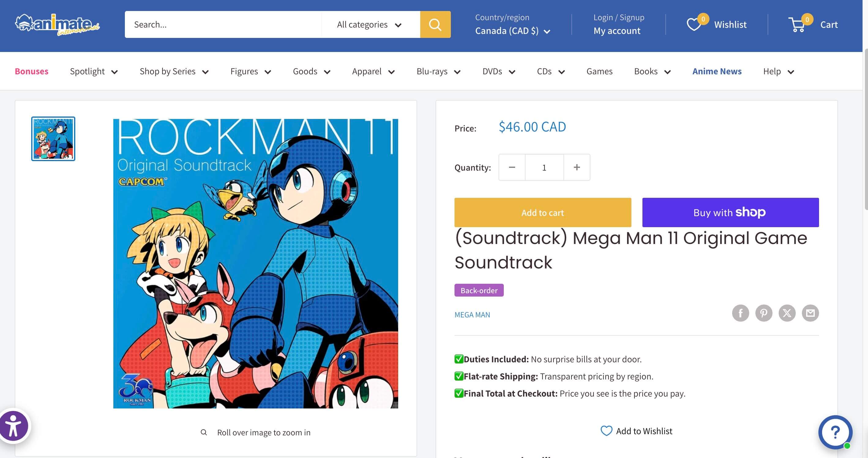The width and height of the screenshot is (868, 458).
Task: Expand the DVDs menu
Action: tap(499, 71)
